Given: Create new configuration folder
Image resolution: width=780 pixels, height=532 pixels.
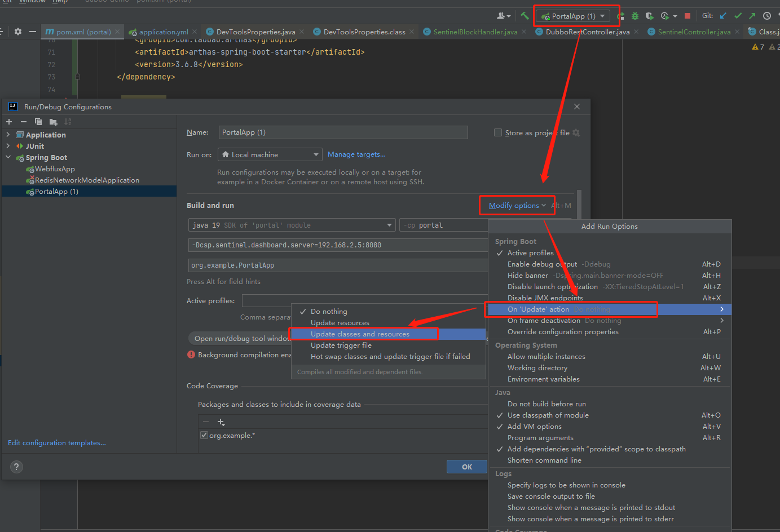Looking at the screenshot, I should point(54,122).
